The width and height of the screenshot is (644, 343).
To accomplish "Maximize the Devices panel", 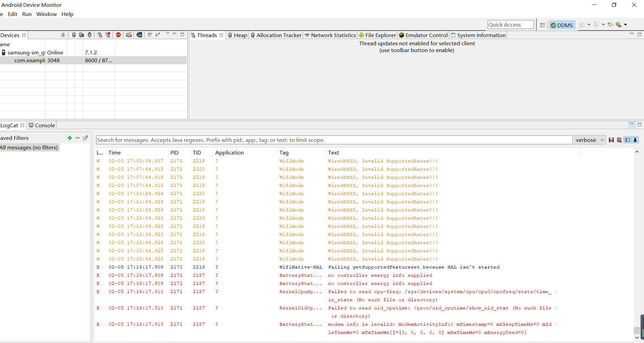I will point(182,34).
